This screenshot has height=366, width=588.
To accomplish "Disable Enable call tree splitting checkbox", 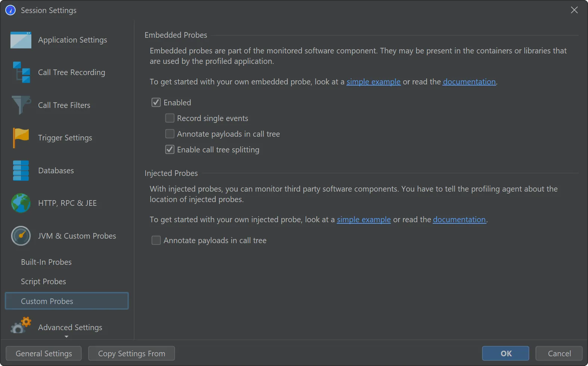I will tap(170, 149).
